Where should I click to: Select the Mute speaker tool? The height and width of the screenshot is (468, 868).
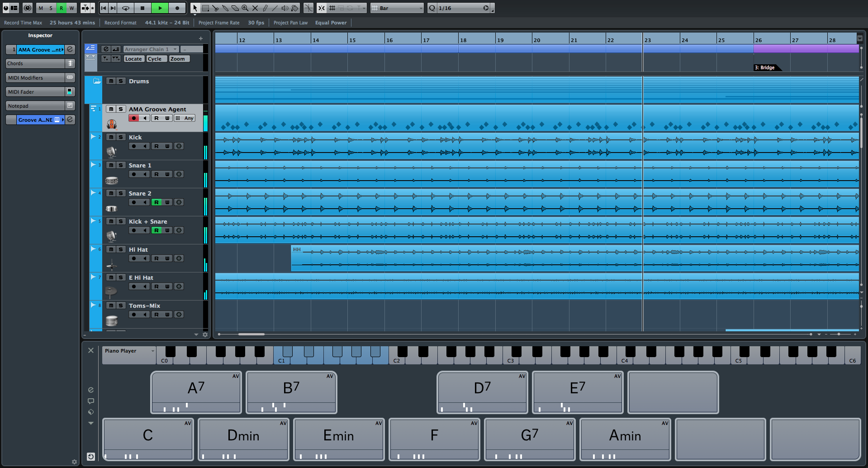(x=286, y=8)
